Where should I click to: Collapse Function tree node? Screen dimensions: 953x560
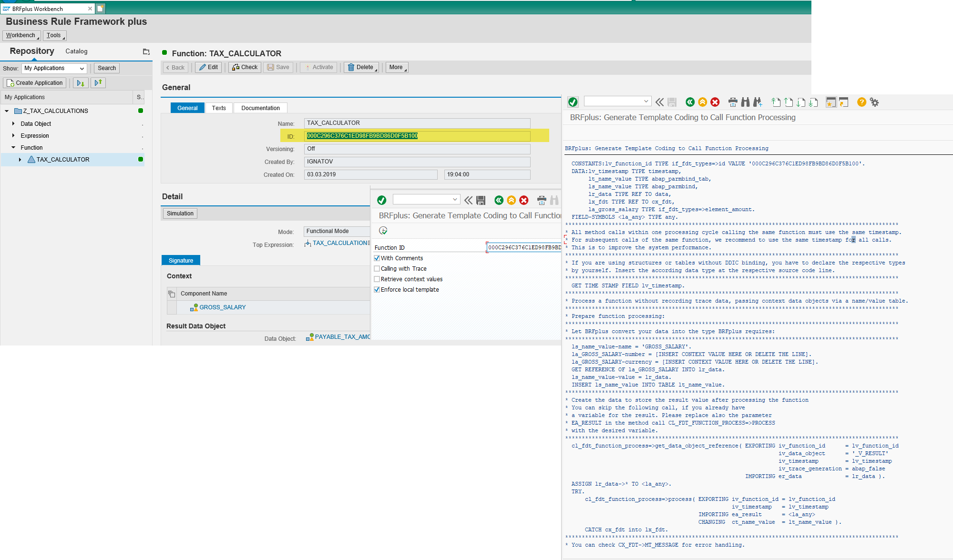pyautogui.click(x=13, y=148)
